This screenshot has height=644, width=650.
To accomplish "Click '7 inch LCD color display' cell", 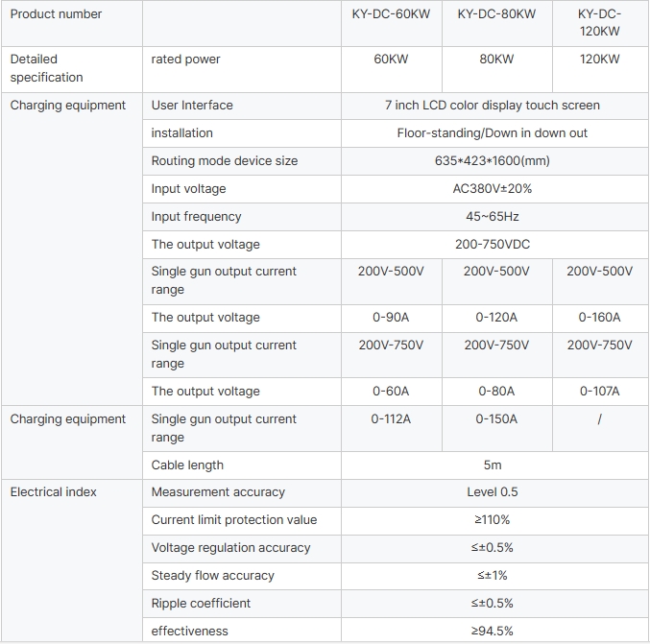I will coord(492,106).
